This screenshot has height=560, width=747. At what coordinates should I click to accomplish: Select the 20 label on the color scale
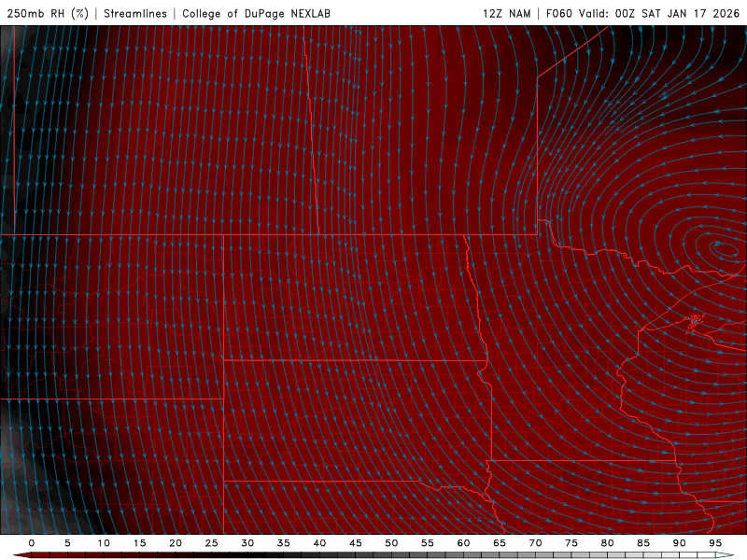[176, 543]
